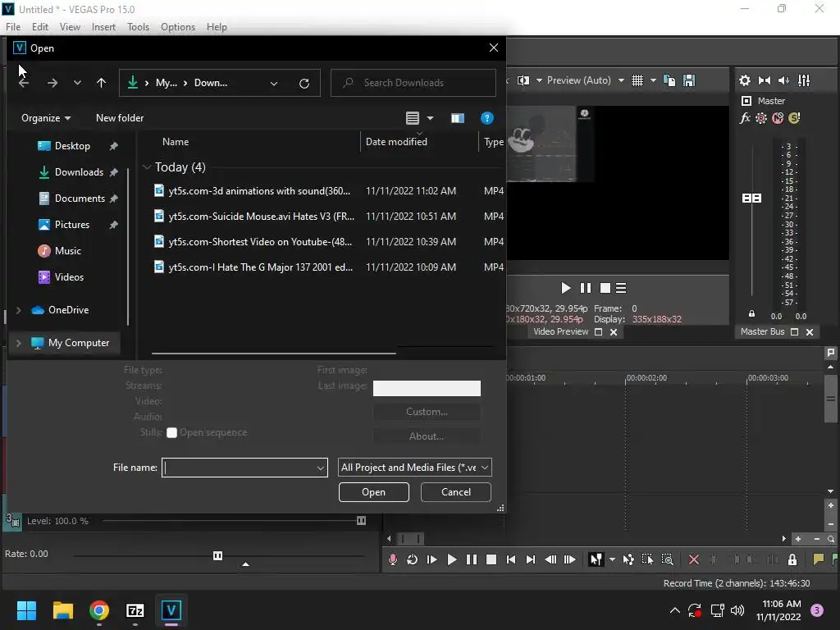Open the Insert menu
Viewport: 840px width, 630px height.
click(103, 27)
